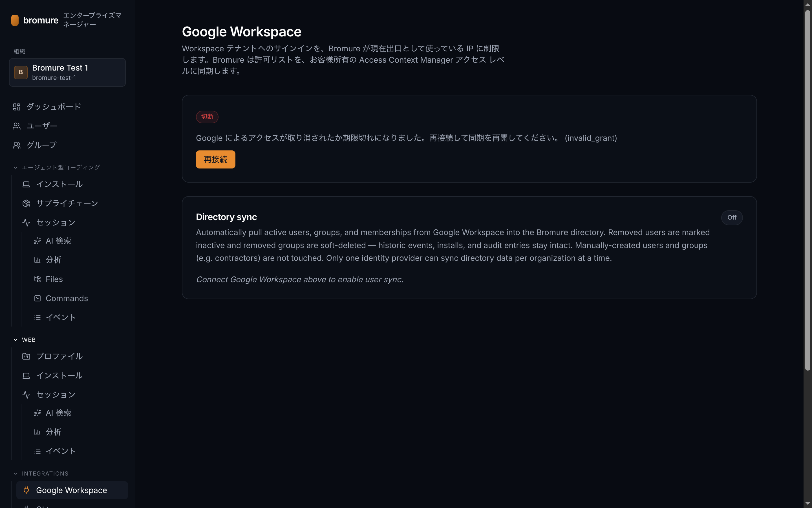Click the ダッシュボード grid icon
This screenshot has height=508, width=812.
point(16,107)
